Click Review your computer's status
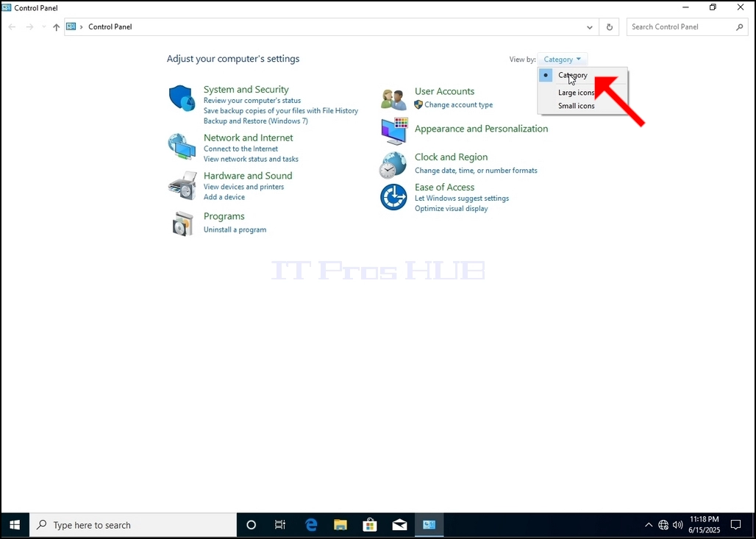Image resolution: width=756 pixels, height=539 pixels. 252,100
